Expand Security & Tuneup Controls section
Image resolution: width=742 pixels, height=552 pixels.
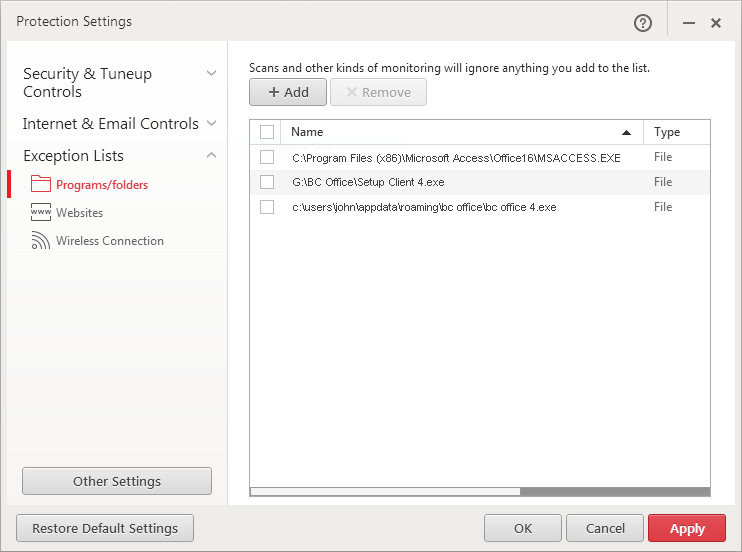(x=211, y=73)
